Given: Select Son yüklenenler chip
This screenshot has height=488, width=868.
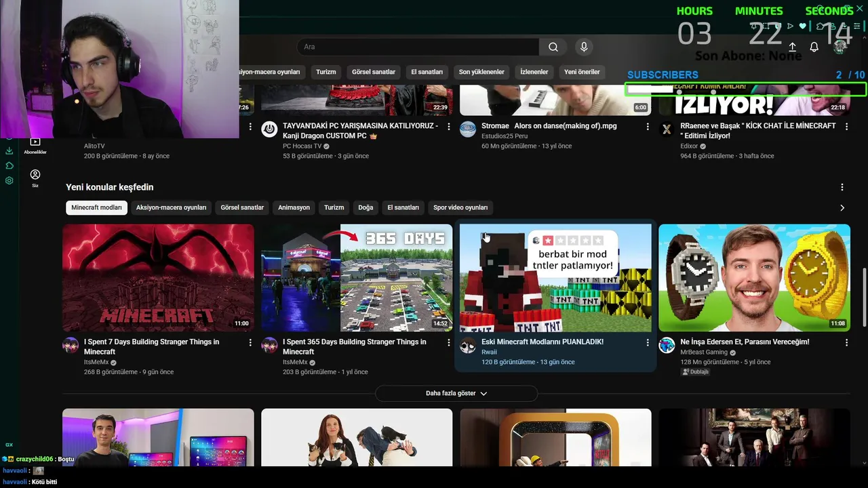Looking at the screenshot, I should tap(481, 72).
